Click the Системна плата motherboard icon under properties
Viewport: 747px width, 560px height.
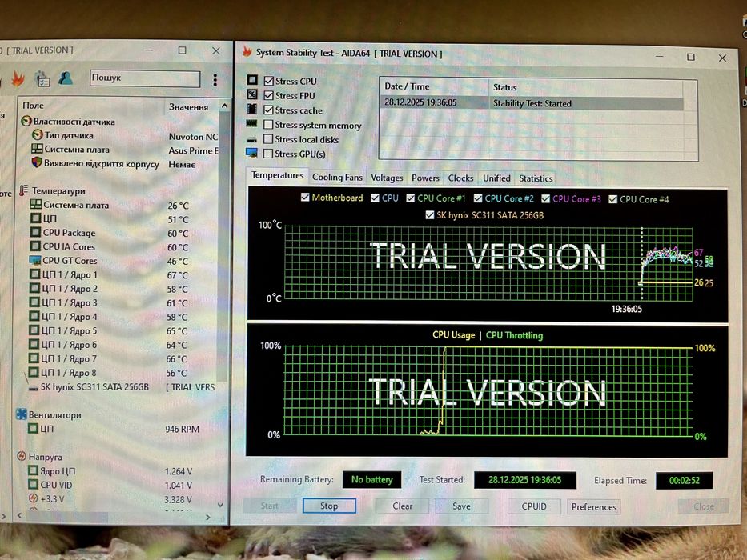coord(37,149)
